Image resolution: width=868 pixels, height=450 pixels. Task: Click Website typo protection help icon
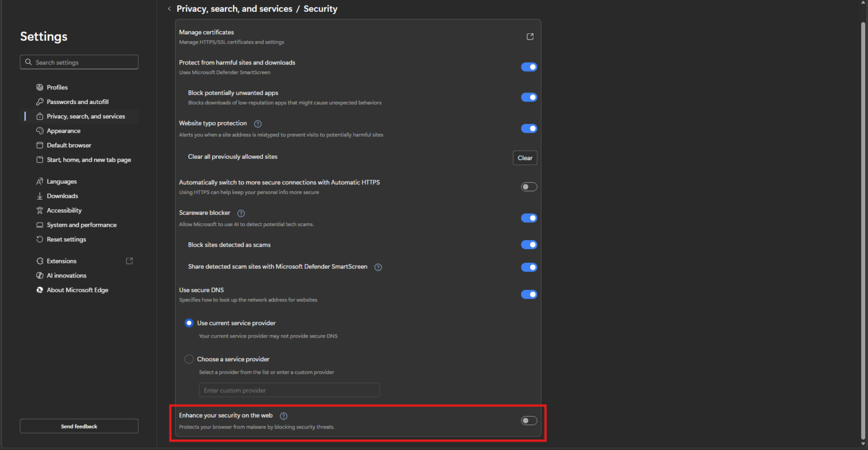[258, 124]
